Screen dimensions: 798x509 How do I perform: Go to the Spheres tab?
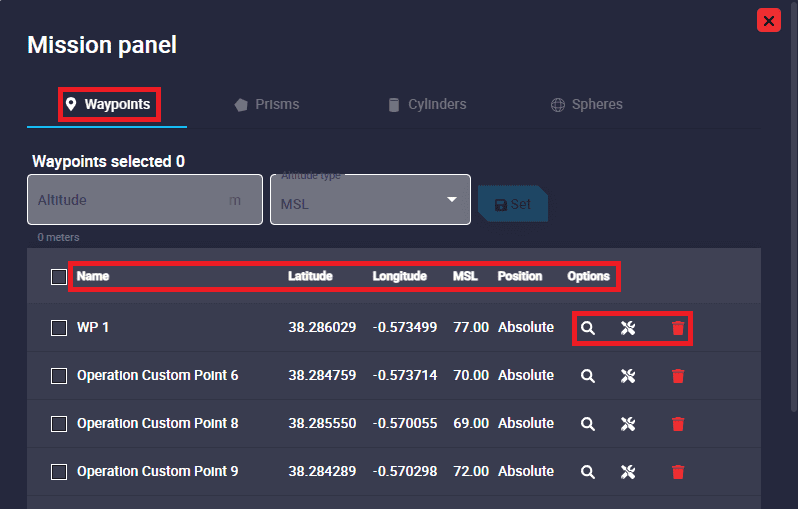click(x=586, y=105)
